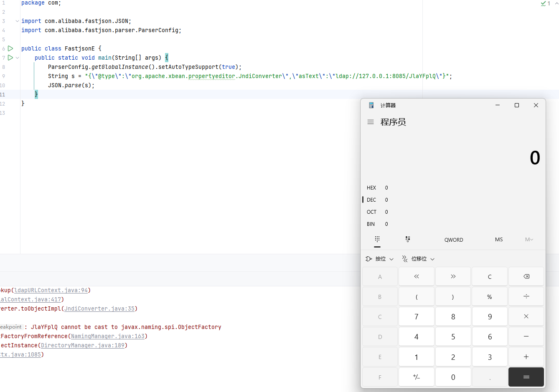Click digit 6 on Calculator keypad
This screenshot has height=392, width=559.
pos(490,336)
